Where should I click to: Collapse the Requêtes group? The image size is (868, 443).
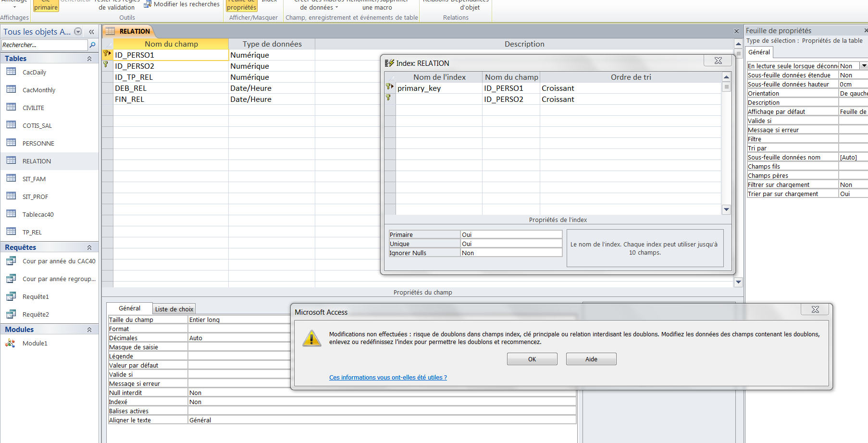click(x=89, y=247)
